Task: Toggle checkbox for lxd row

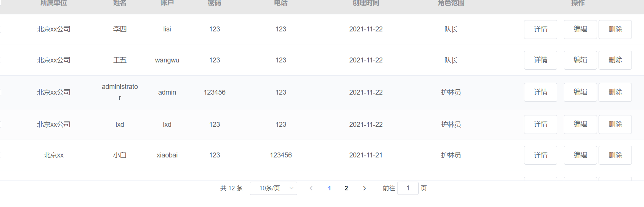Action: pos(0,125)
